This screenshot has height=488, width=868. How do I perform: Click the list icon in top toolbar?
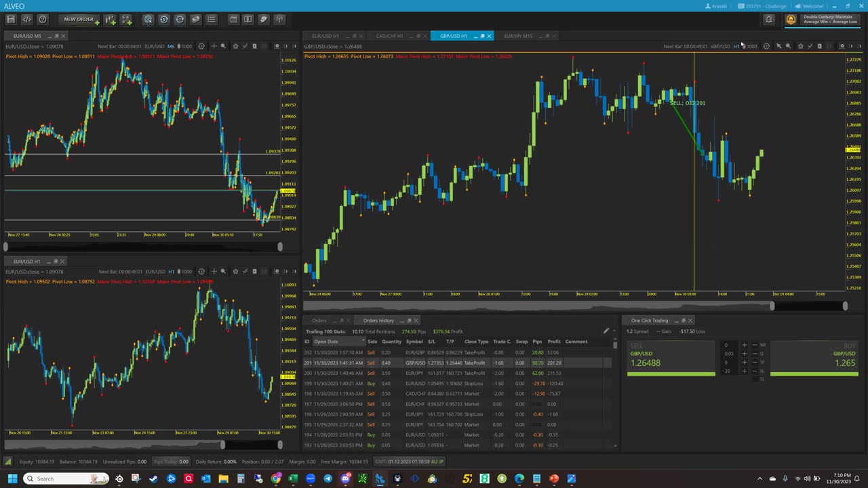(212, 20)
